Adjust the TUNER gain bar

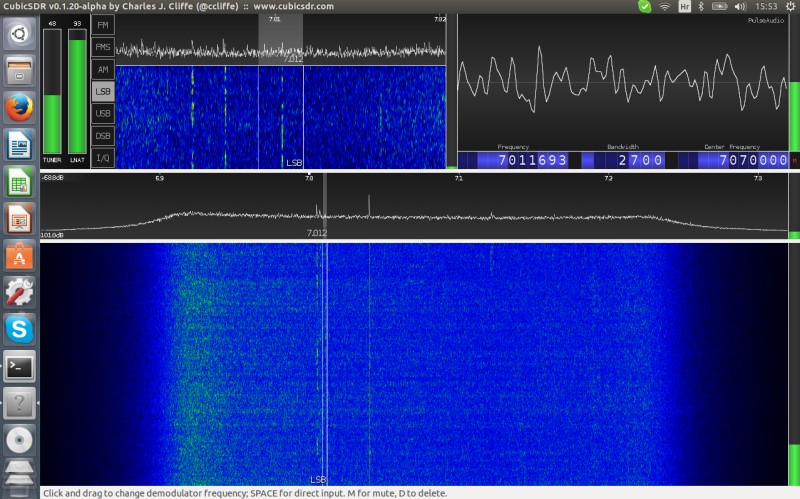coord(52,91)
